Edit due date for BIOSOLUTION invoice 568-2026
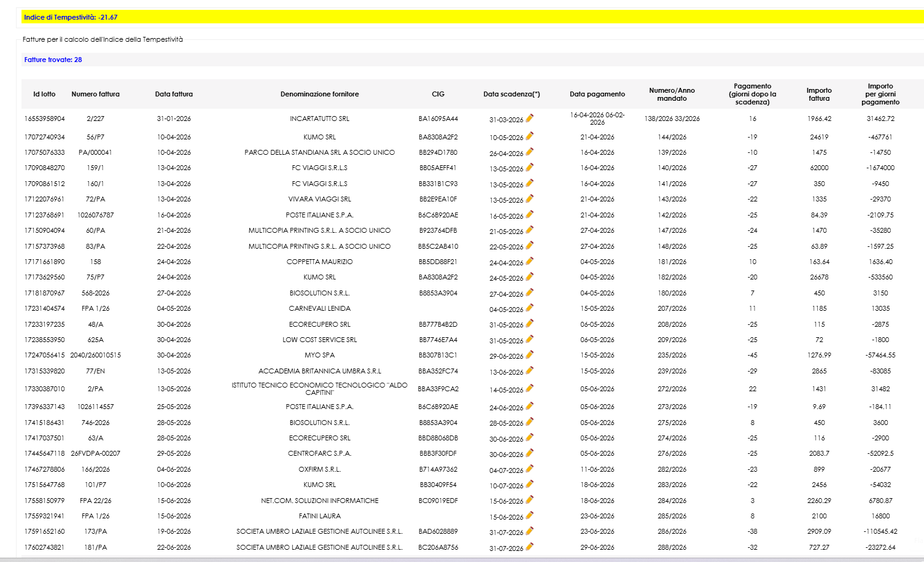The width and height of the screenshot is (924, 562). pos(529,292)
